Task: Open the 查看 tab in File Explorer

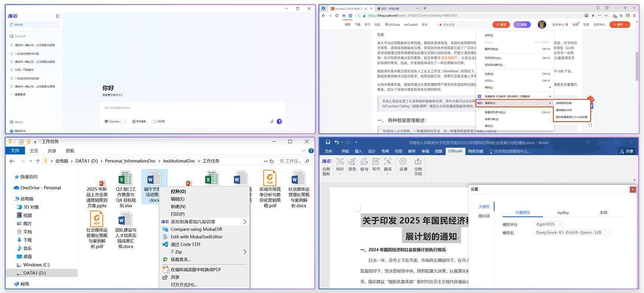Action: 70,151
